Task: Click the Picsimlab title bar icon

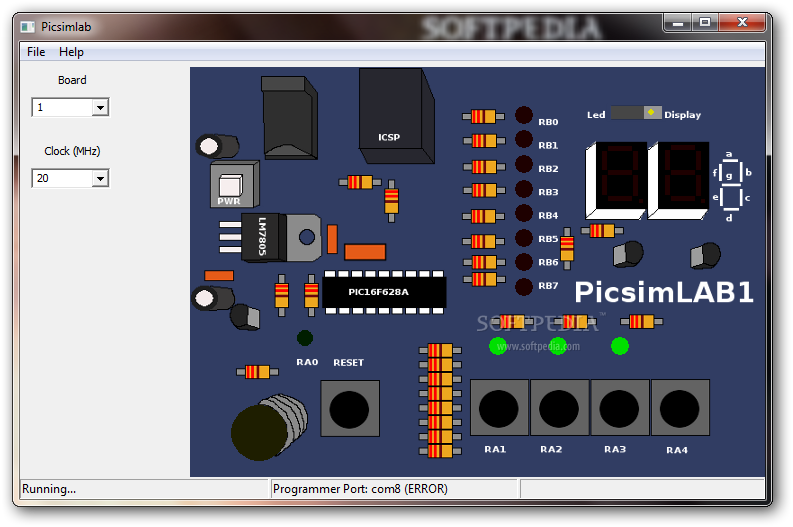Action: [27, 27]
